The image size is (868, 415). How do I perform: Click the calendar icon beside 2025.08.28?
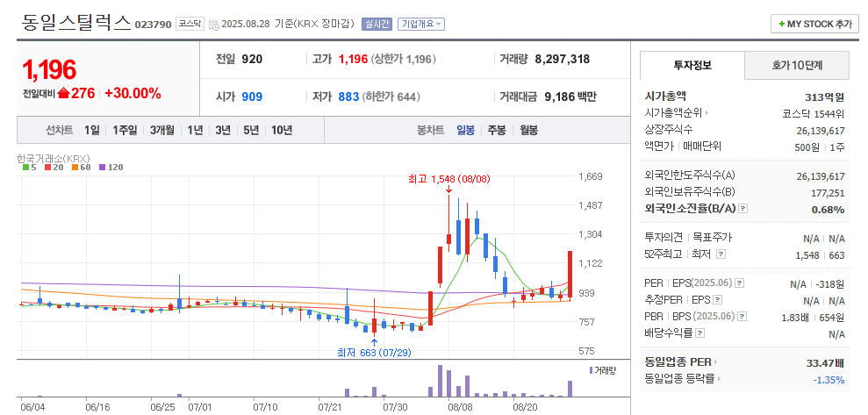(x=213, y=25)
